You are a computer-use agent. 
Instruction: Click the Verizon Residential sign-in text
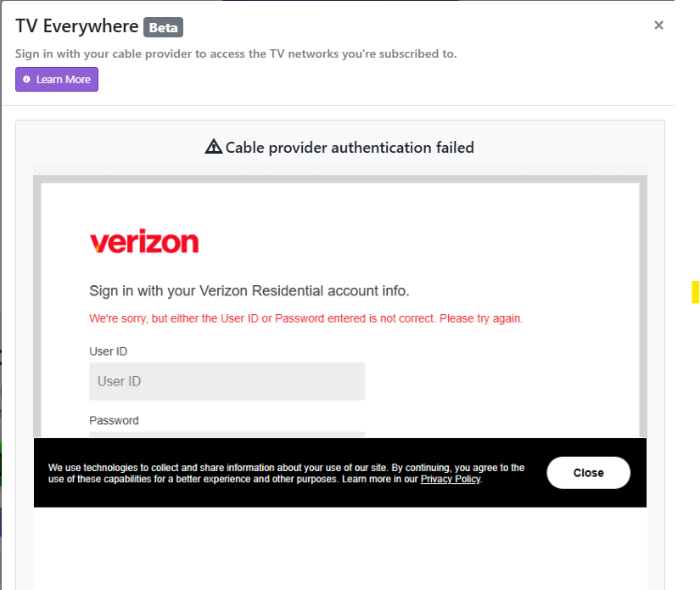[x=249, y=291]
